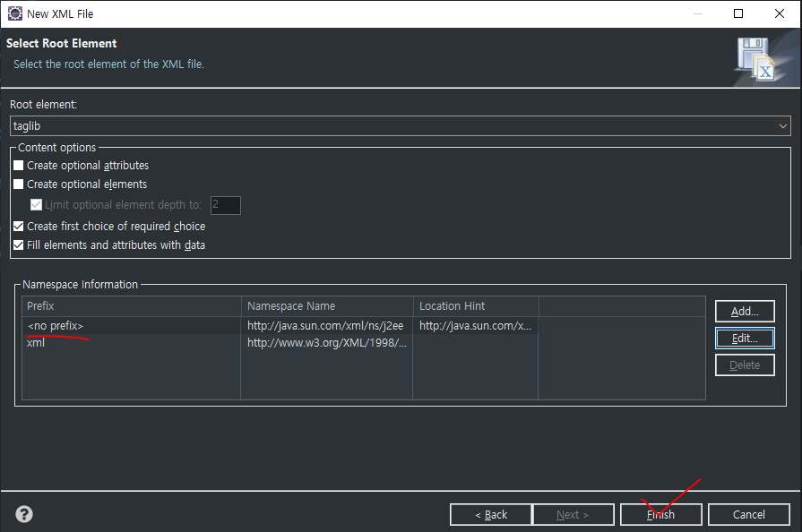Click the Add... namespace button
The width and height of the screenshot is (802, 532).
(x=745, y=311)
